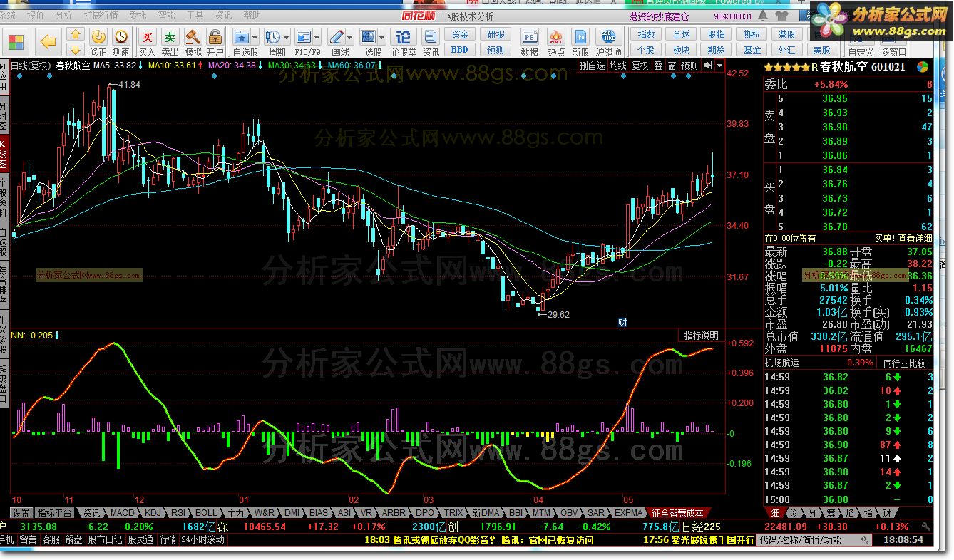This screenshot has width=954, height=560.
Task: Click the 修正 refresh icon
Action: (x=98, y=36)
